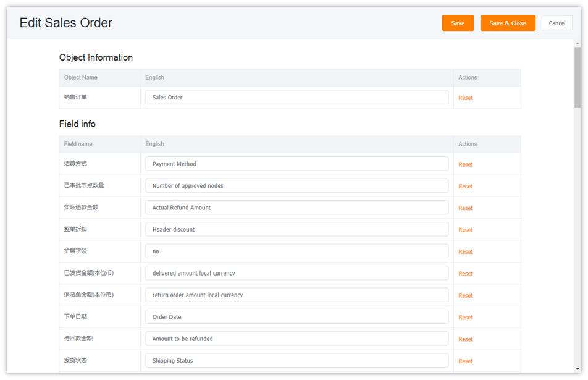Click the Edit Sales Order title

[66, 22]
